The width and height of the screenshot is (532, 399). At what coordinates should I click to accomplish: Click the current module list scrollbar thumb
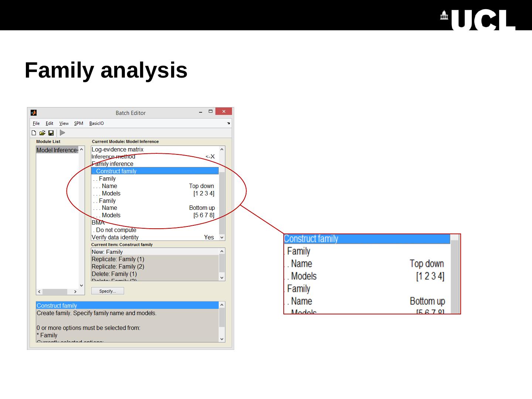click(x=222, y=202)
